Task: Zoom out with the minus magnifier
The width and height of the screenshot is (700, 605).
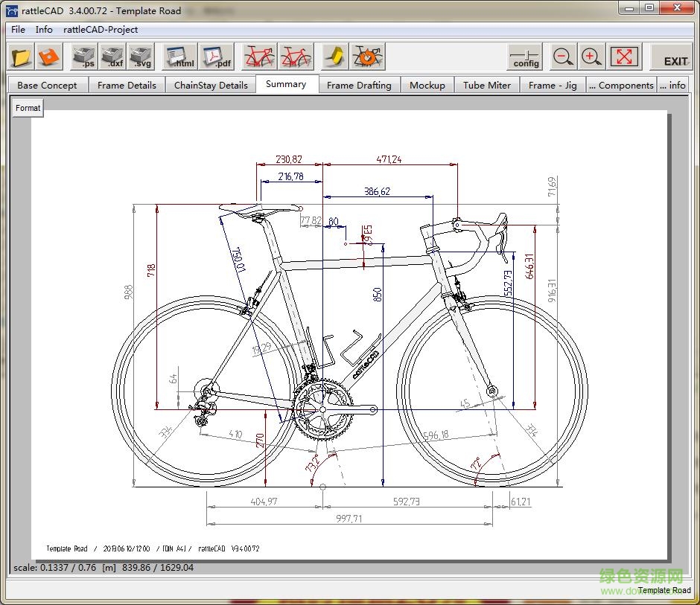Action: [564, 57]
